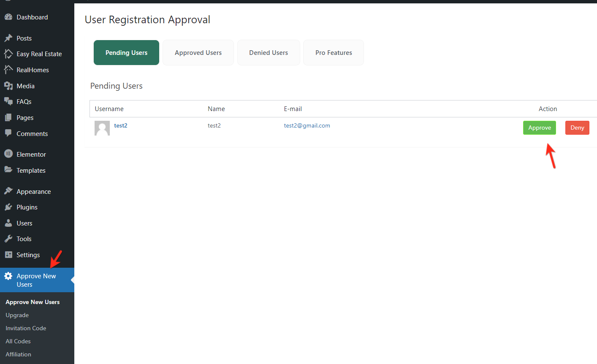Deny the pending user test2

577,128
